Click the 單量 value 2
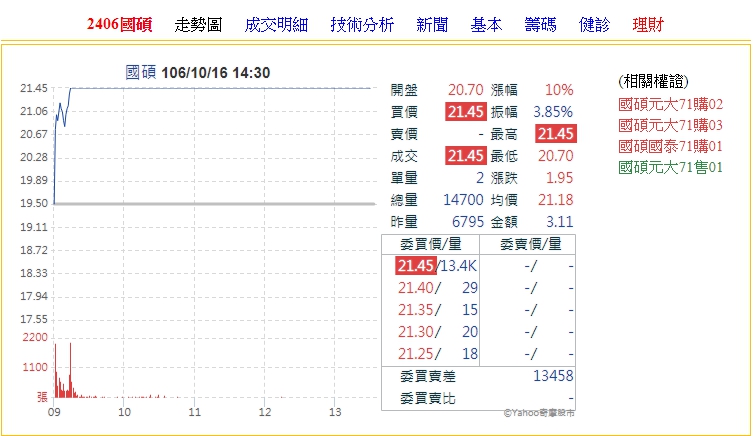This screenshot has width=753, height=436. click(480, 178)
